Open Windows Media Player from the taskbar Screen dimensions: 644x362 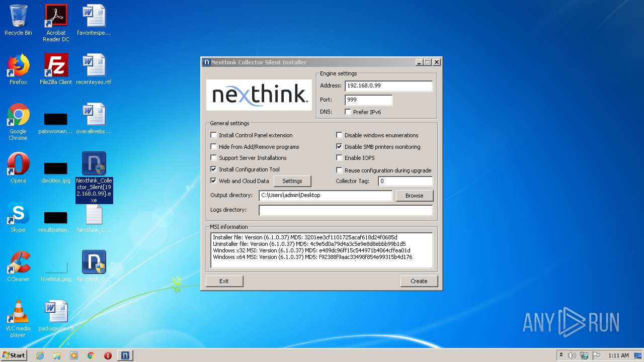74,355
